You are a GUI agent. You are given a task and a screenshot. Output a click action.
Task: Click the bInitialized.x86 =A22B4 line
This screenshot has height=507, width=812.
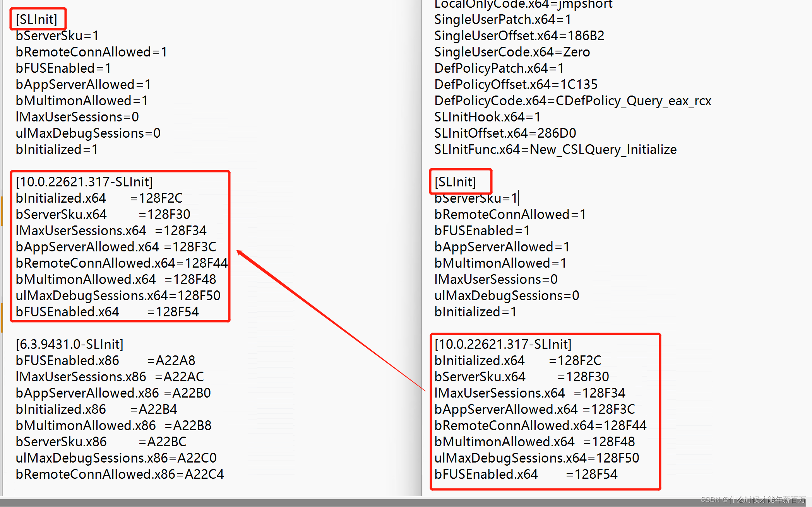(x=96, y=409)
